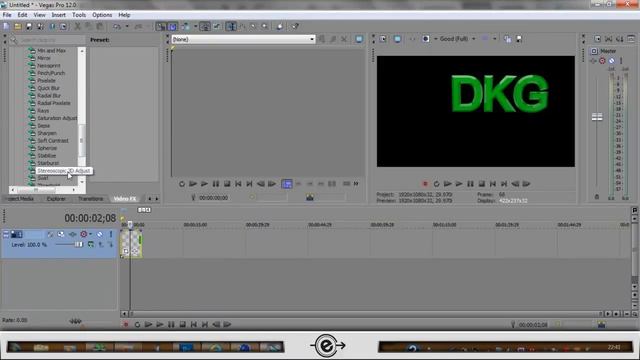
Task: Undo the last action in the toolbar
Action: pyautogui.click(x=117, y=27)
